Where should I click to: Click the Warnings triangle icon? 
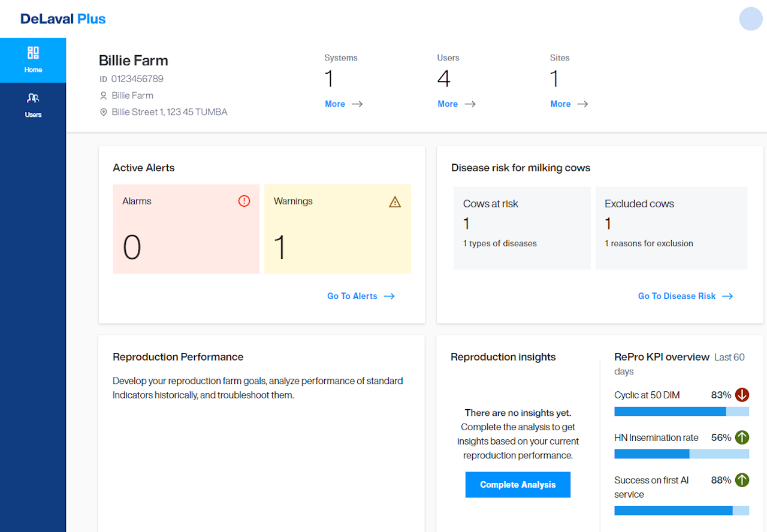pos(394,202)
